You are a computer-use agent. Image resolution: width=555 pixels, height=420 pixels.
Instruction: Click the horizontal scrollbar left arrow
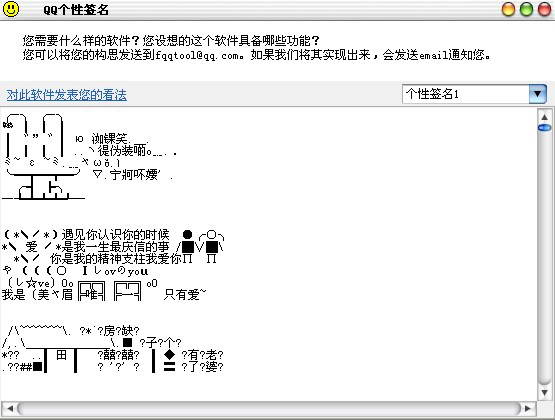pyautogui.click(x=10, y=409)
